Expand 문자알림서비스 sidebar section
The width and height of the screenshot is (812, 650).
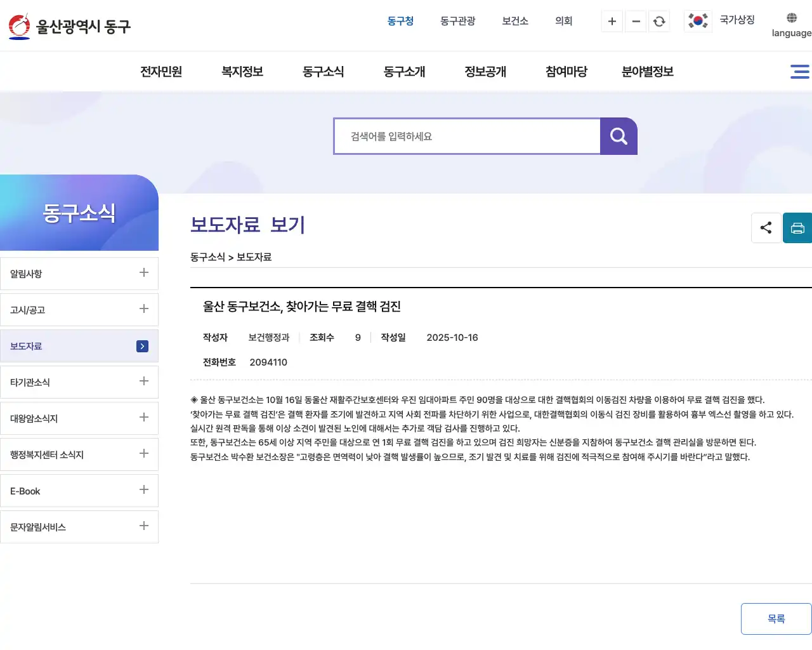pos(144,526)
